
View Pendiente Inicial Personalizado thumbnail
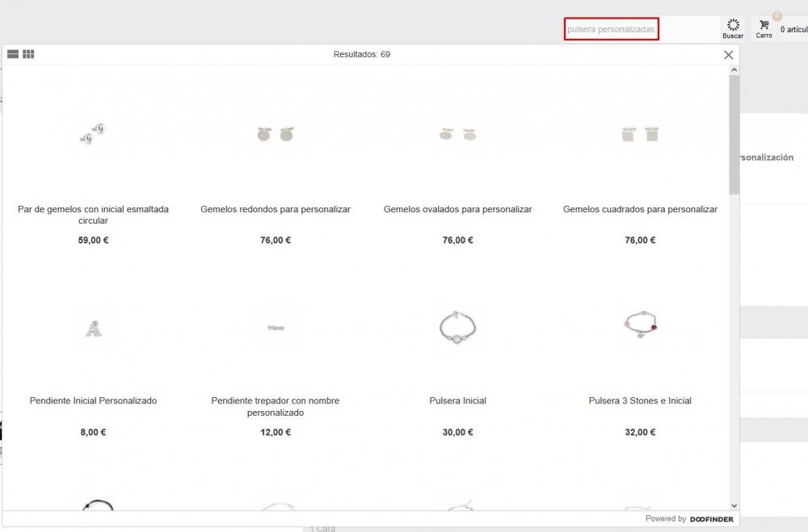(93, 326)
